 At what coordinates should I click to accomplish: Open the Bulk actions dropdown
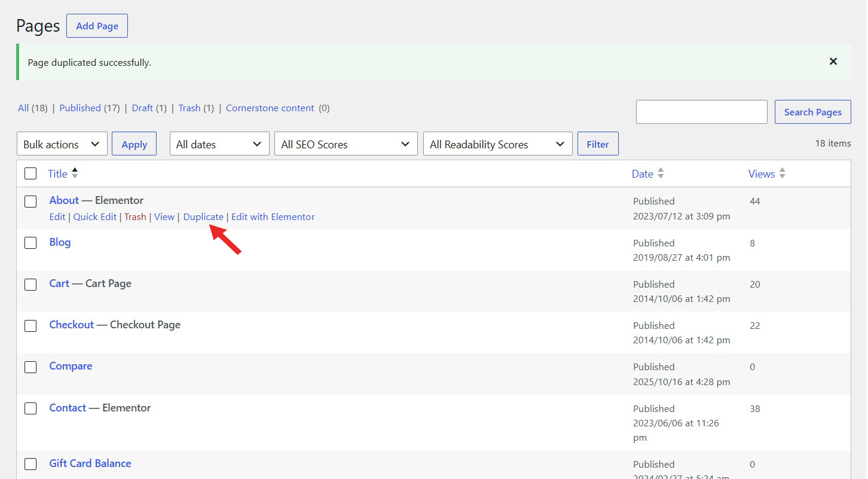coord(62,144)
